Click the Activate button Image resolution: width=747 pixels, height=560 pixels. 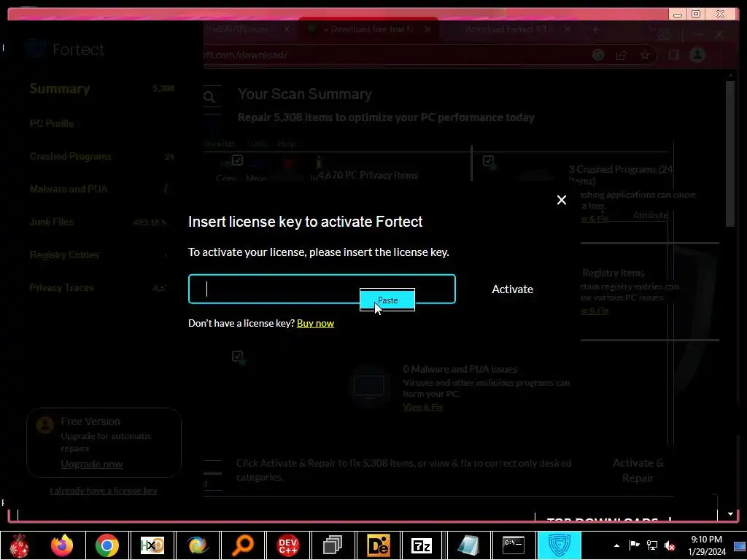coord(512,289)
